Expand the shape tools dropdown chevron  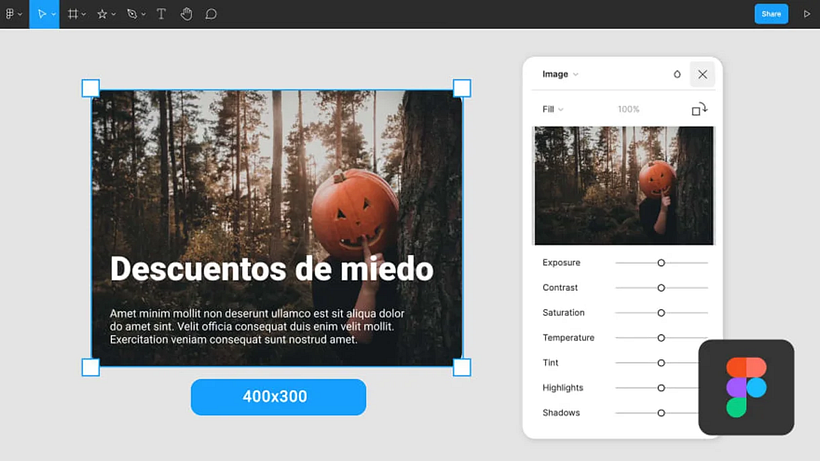[113, 15]
